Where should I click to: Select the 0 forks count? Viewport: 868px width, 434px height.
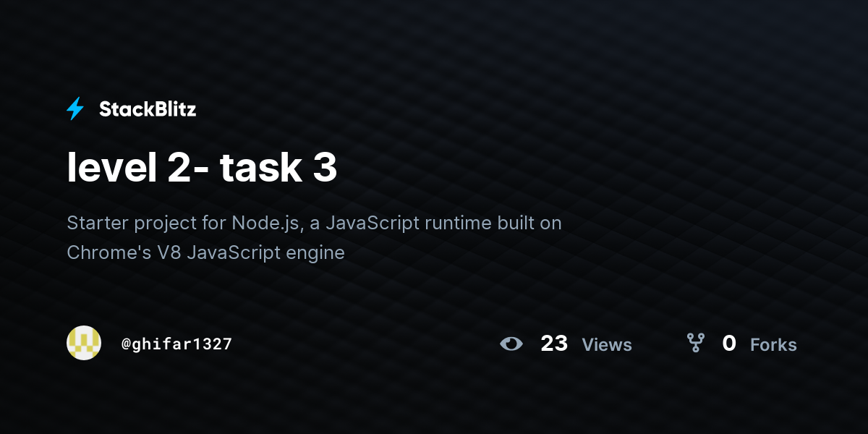tap(729, 344)
